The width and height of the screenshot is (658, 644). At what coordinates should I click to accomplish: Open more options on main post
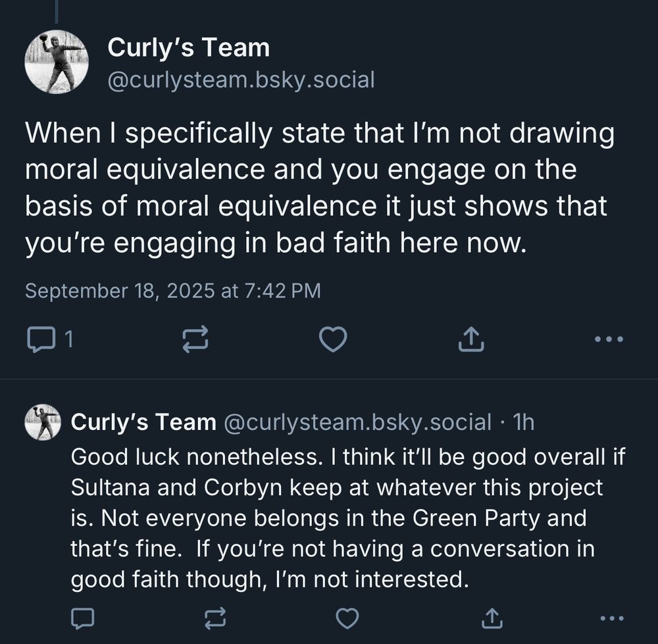[x=609, y=340]
